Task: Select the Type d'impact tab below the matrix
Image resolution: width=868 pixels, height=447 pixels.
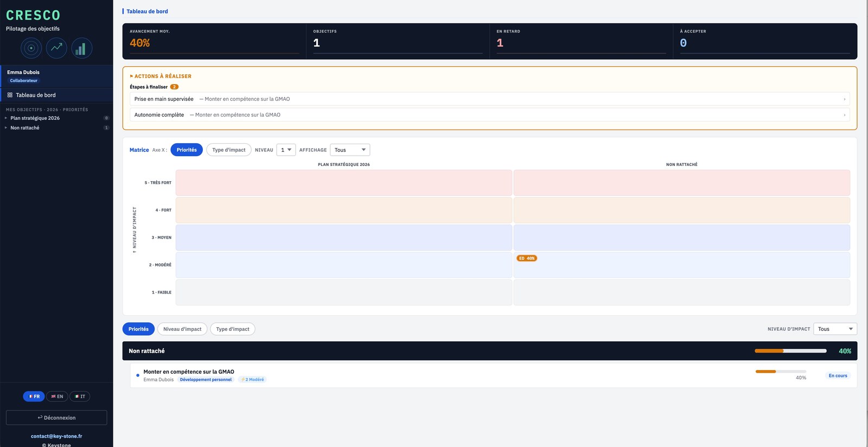Action: tap(233, 329)
